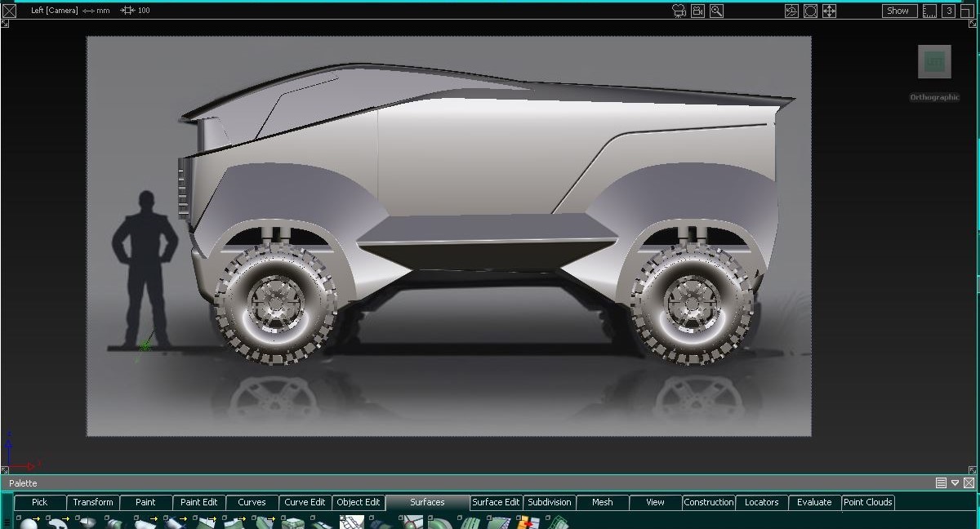Click the 100 grid value field
Image resolution: width=980 pixels, height=529 pixels.
(145, 11)
